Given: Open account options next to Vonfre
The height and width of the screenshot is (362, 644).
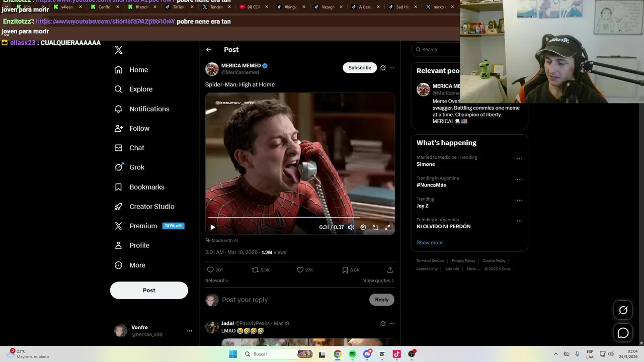Looking at the screenshot, I should pos(190,331).
